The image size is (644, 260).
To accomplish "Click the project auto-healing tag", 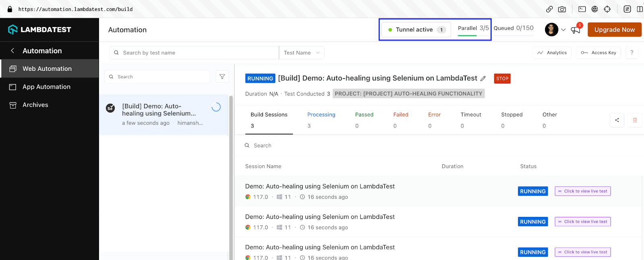I will (409, 94).
